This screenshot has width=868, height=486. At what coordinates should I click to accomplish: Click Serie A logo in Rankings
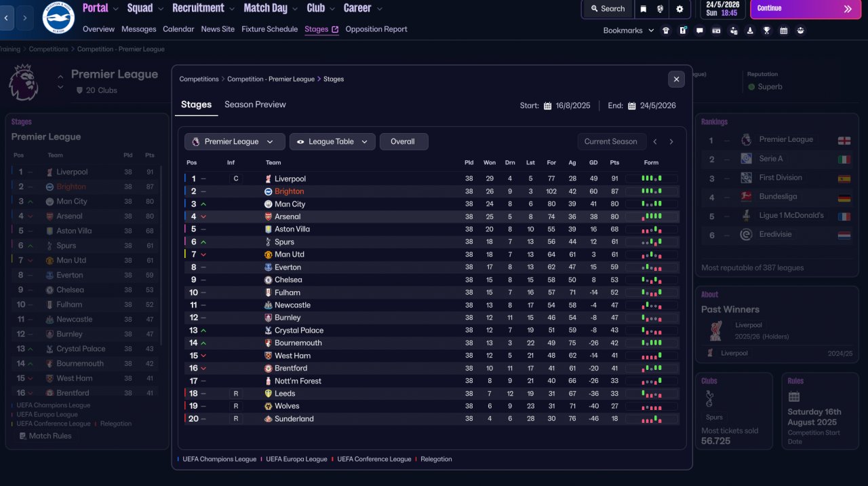click(746, 158)
